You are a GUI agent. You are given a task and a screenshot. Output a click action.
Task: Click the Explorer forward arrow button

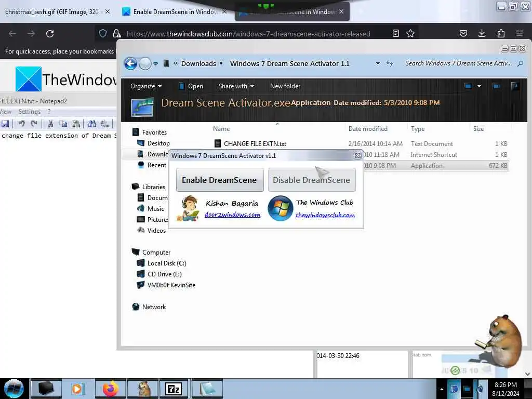tap(145, 63)
